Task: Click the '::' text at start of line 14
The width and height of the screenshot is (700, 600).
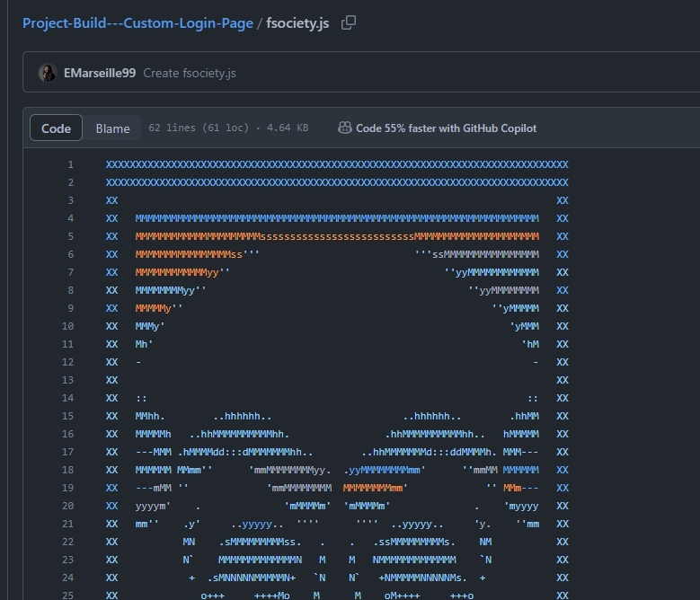Action: pos(141,398)
